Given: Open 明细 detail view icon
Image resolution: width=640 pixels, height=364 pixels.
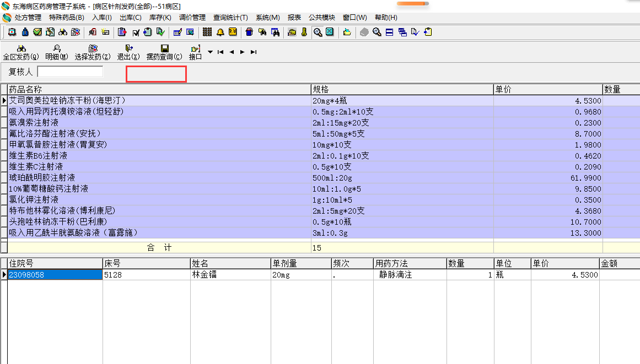Looking at the screenshot, I should pos(56,48).
